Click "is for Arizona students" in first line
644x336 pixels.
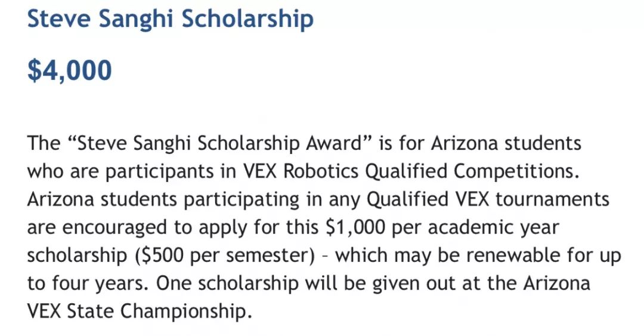[479, 143]
